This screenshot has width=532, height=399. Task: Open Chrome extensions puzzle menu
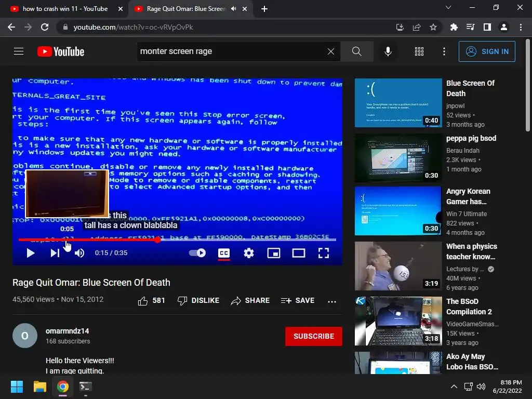click(454, 27)
